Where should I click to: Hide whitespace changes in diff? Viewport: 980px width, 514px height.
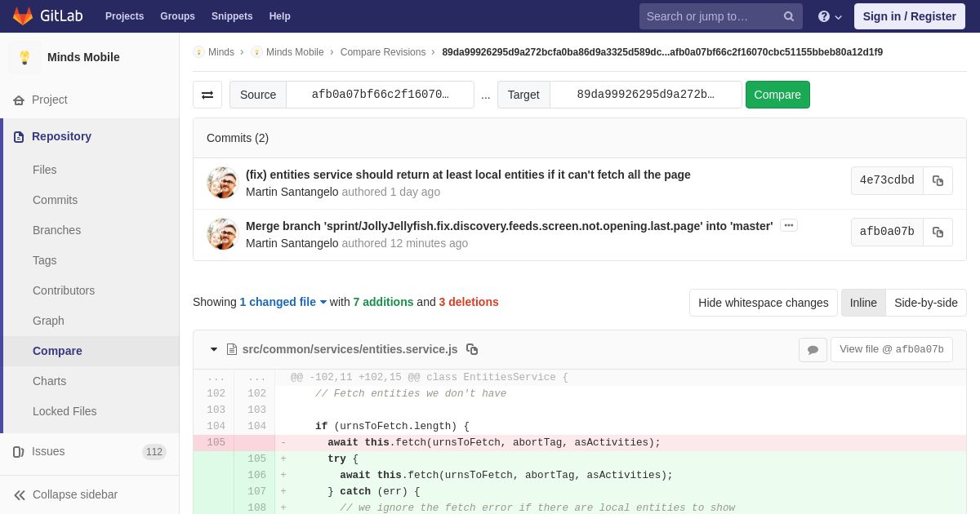pyautogui.click(x=764, y=303)
